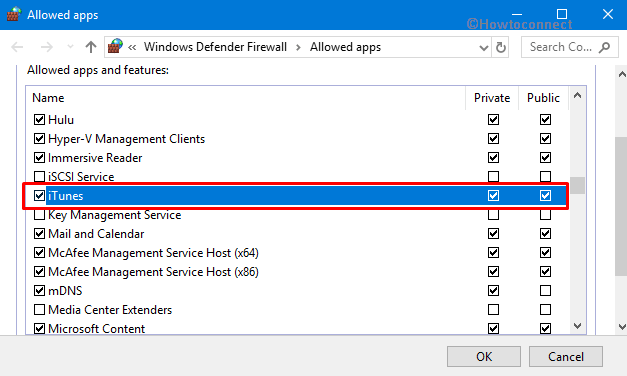Uncheck McAfee Management Service Host (x86) checkbox
The image size is (627, 376).
[x=39, y=272]
